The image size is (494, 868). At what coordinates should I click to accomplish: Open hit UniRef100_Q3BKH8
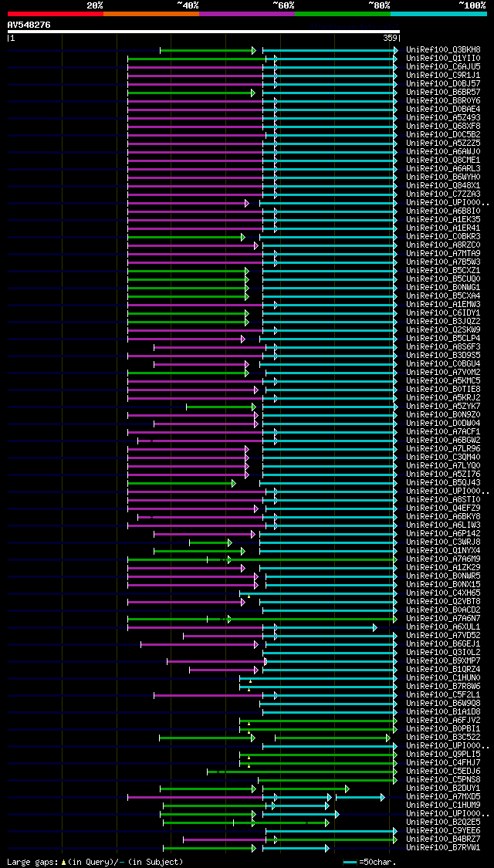[443, 50]
